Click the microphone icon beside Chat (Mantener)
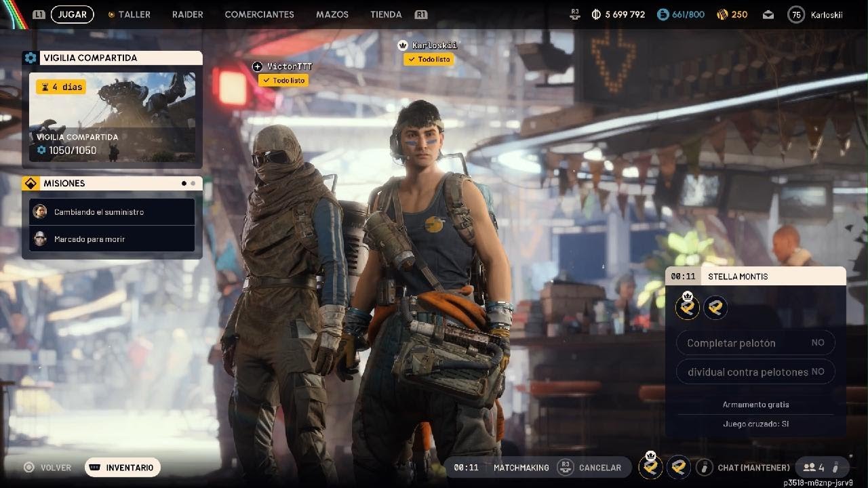The width and height of the screenshot is (868, 488). click(705, 467)
